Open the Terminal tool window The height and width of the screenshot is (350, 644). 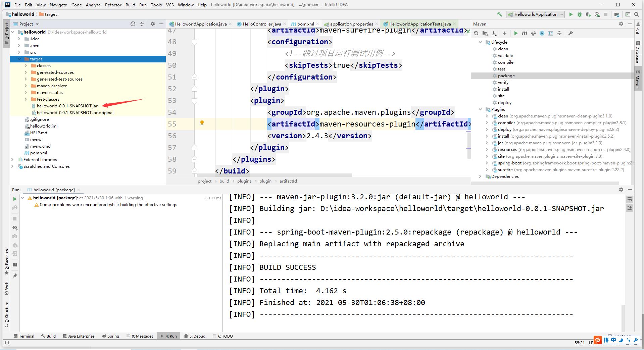click(x=24, y=336)
